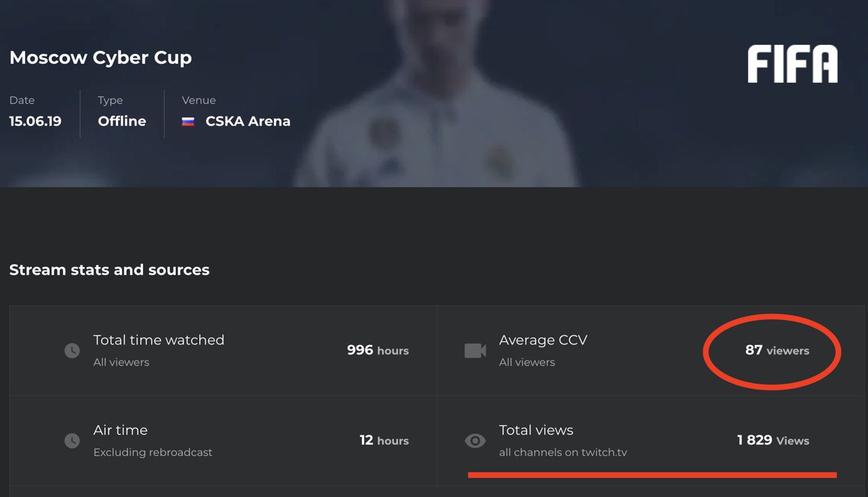Select the CSKA Arena venue name
Screen dimensions: 868x497
248,121
